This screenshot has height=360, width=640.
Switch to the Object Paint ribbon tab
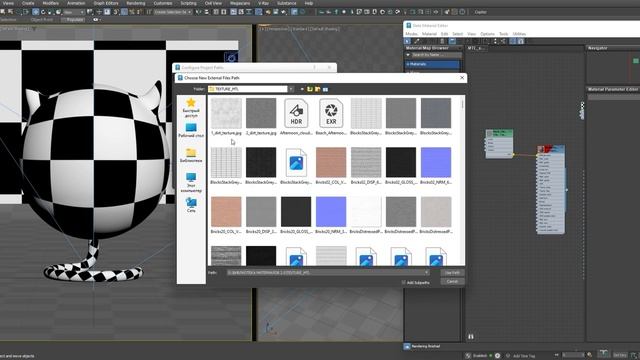(42, 20)
